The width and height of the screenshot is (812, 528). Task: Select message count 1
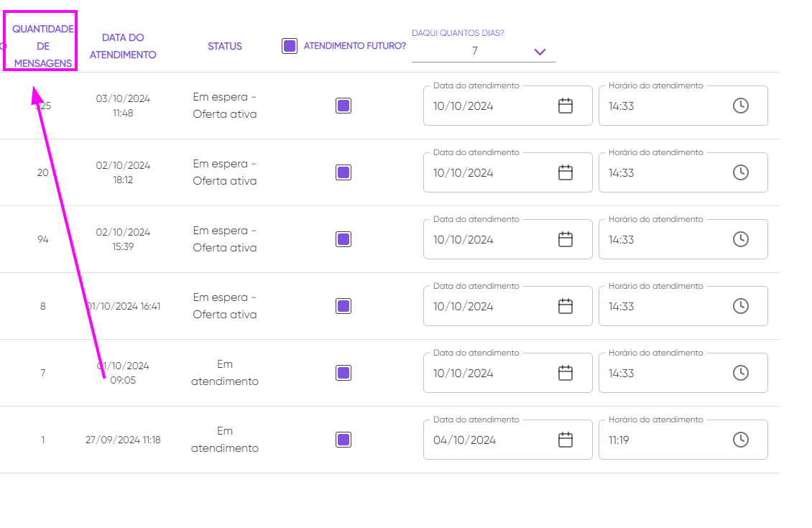tap(43, 440)
